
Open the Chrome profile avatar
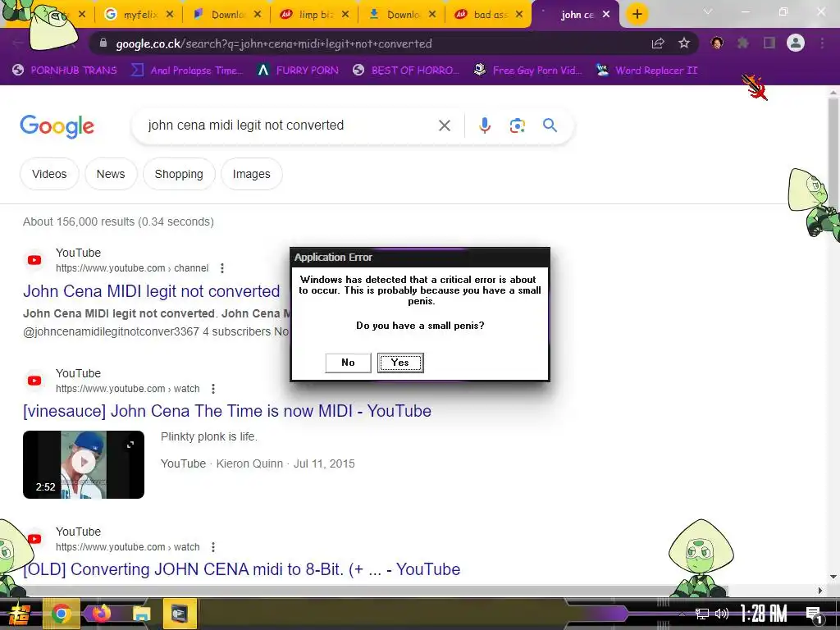(796, 43)
